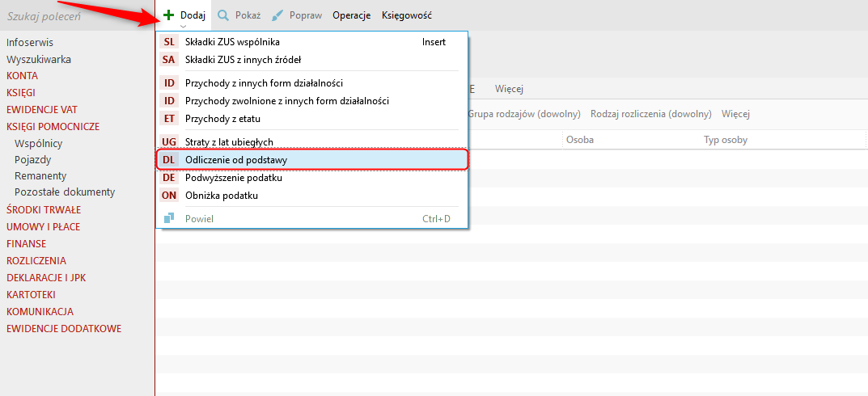Click the ET badge for Przychody z etatu
This screenshot has width=868, height=396.
pyautogui.click(x=169, y=118)
